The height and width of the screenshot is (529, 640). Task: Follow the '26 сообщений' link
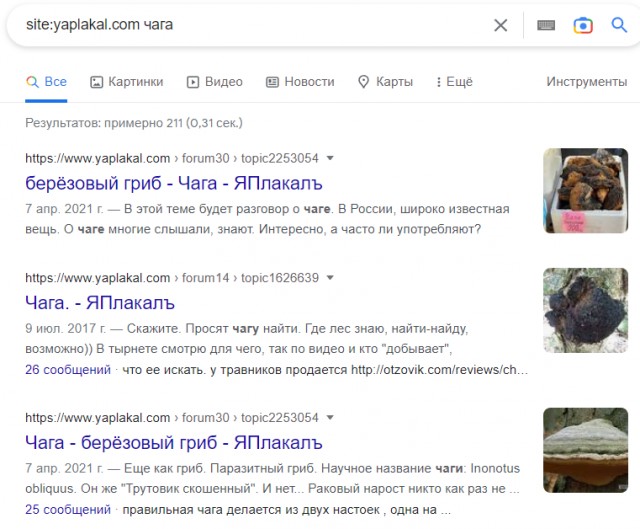point(68,370)
